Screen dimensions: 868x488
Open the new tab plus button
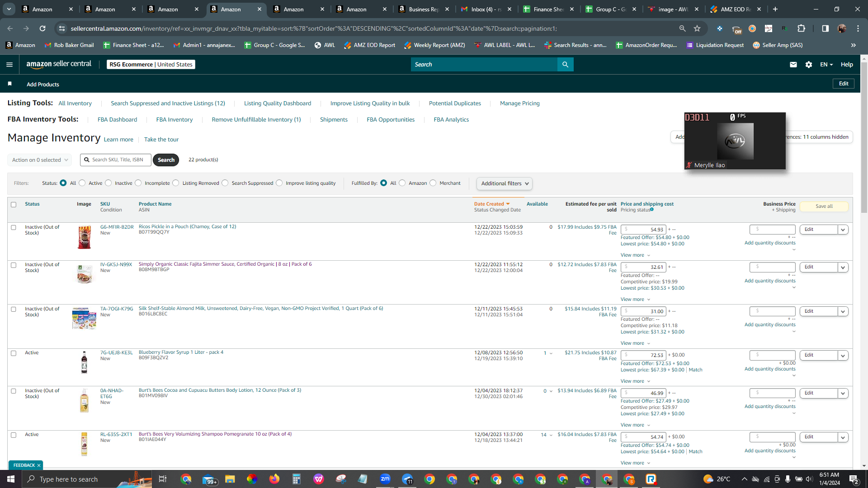click(775, 9)
